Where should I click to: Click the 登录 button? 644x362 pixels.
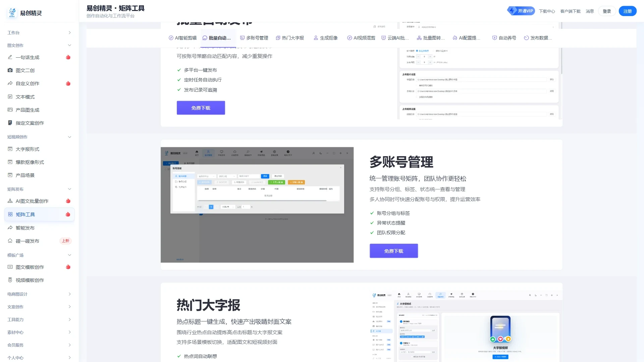[607, 11]
